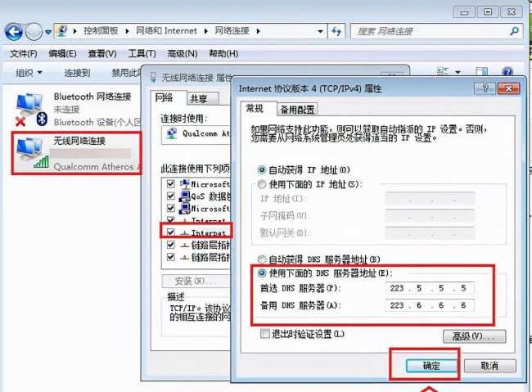Expand the arrow after 网络连接 breadcrumb

tap(258, 31)
